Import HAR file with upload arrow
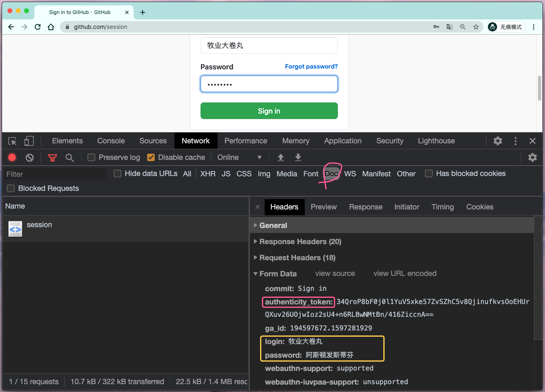The height and width of the screenshot is (392, 545). click(281, 157)
